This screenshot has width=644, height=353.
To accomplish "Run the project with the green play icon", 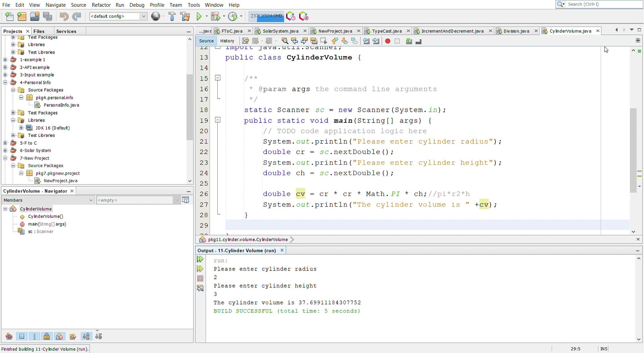I will point(199,16).
